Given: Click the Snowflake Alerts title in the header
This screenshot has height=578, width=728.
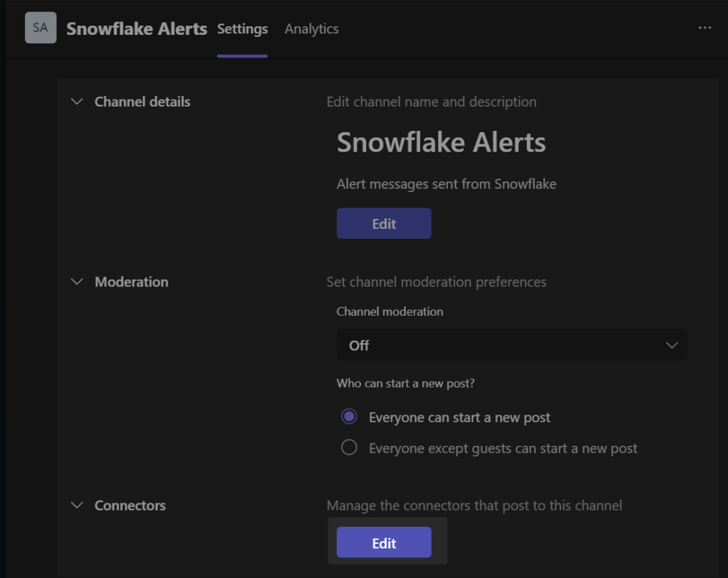Looking at the screenshot, I should [136, 29].
